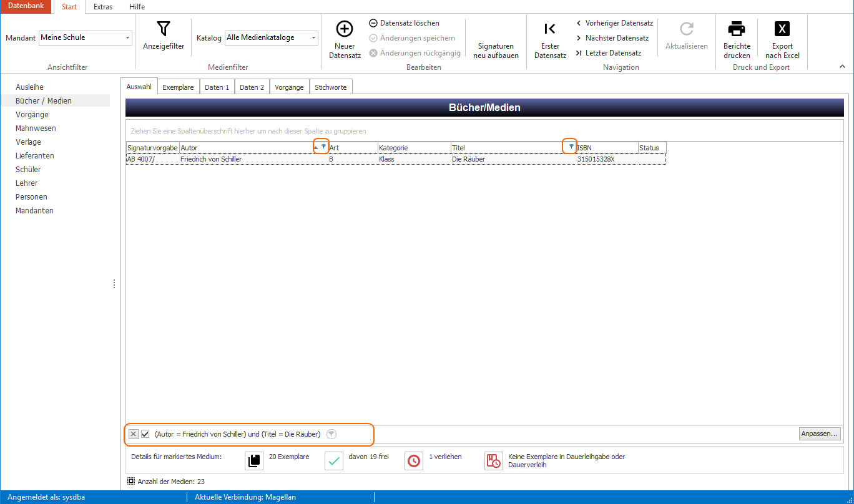Open the Anzeigefilter funnel icon
The image size is (854, 504).
point(164,29)
